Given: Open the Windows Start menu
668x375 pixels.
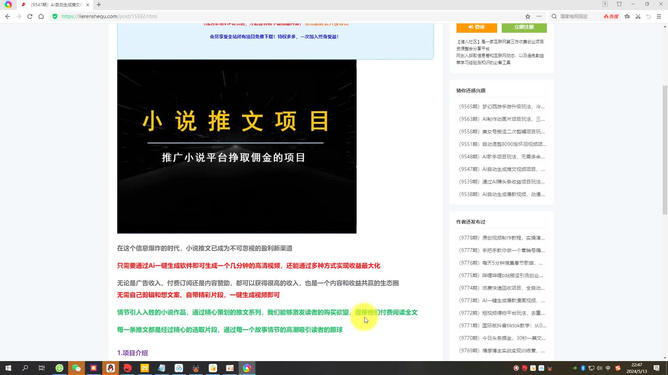Looking at the screenshot, I should tap(8, 368).
